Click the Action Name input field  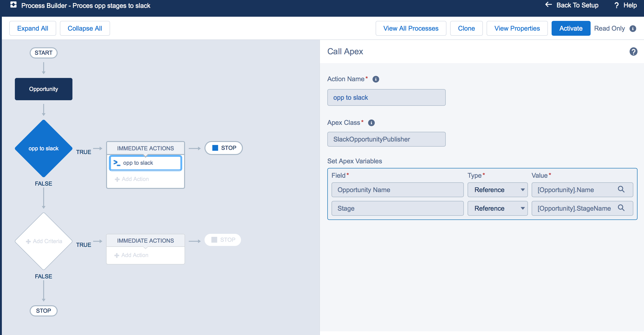[386, 98]
